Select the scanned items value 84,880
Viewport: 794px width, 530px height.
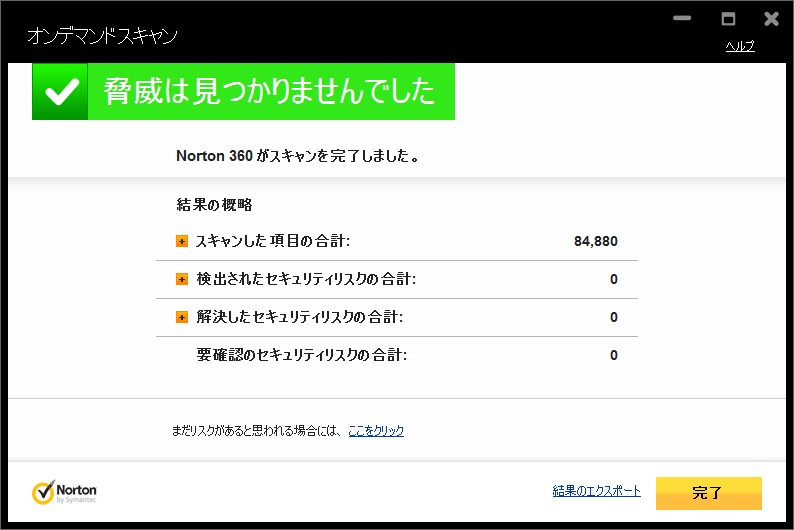596,241
